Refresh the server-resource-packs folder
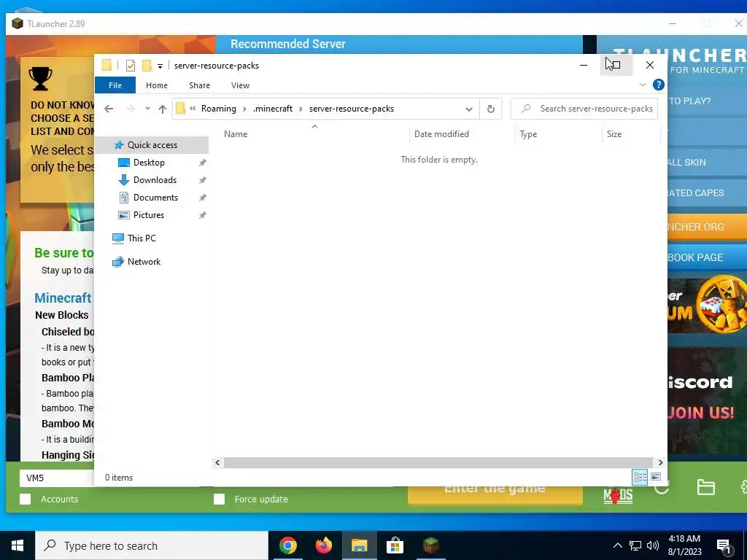This screenshot has height=560, width=747. 491,109
